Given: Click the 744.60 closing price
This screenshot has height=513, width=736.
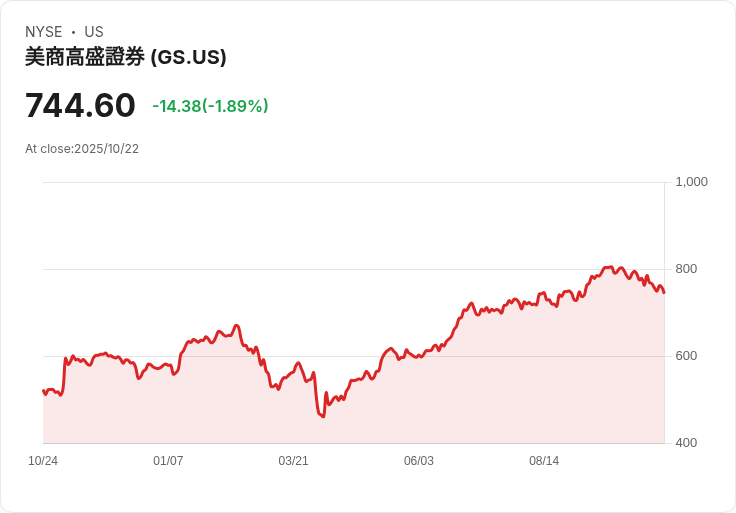Looking at the screenshot, I should click(80, 105).
